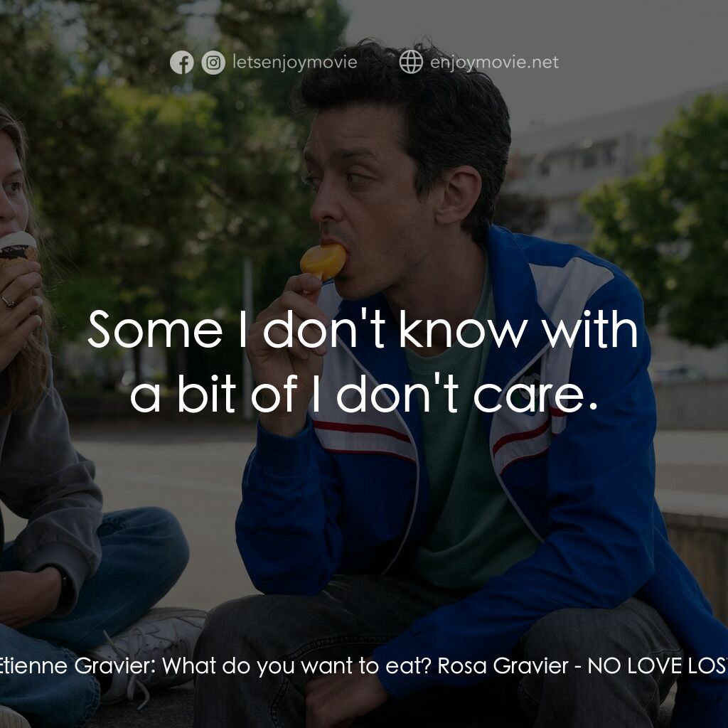Select the globe icon beside enjoymovie.net

[x=411, y=63]
